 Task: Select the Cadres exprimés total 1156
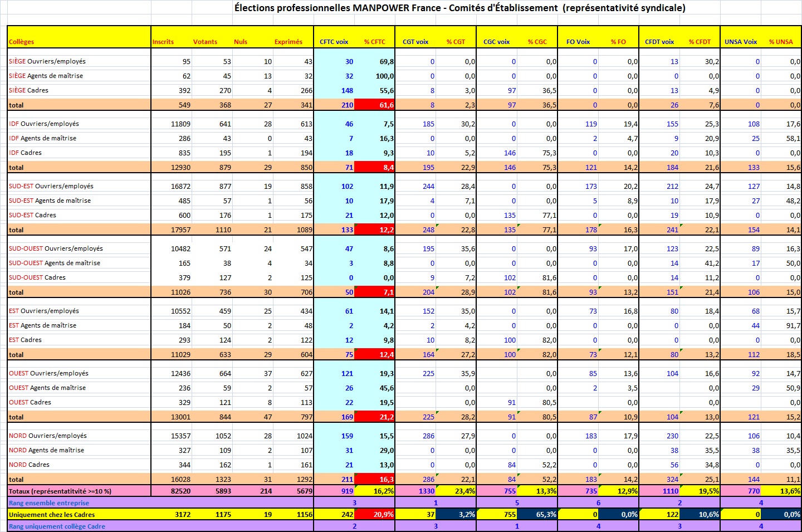(x=305, y=515)
